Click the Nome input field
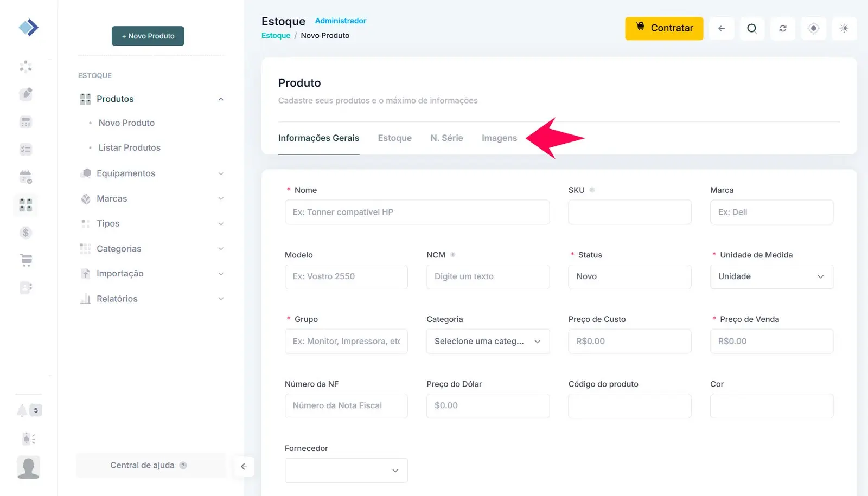The width and height of the screenshot is (868, 496). pos(417,212)
